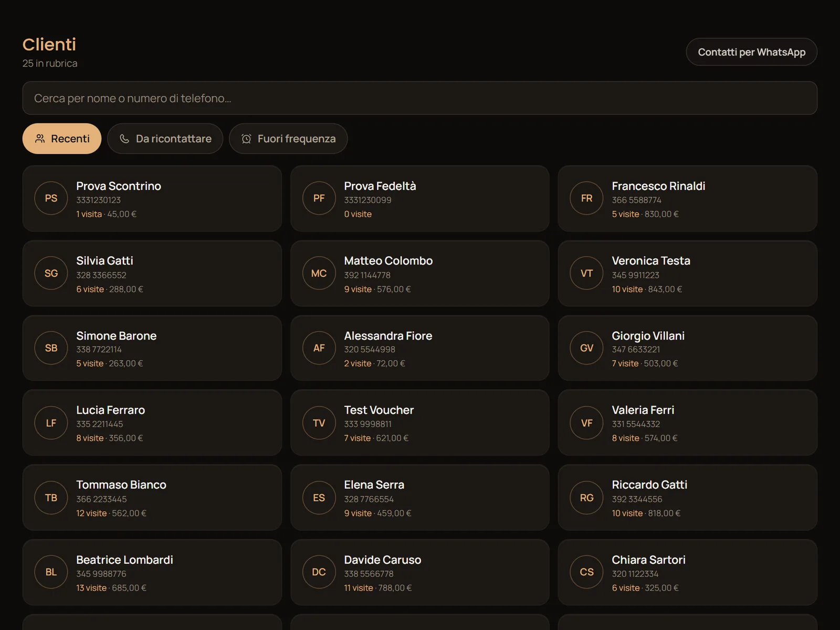The width and height of the screenshot is (840, 630).
Task: Click the AF avatar for Alessandra Fiore
Action: [x=319, y=348]
